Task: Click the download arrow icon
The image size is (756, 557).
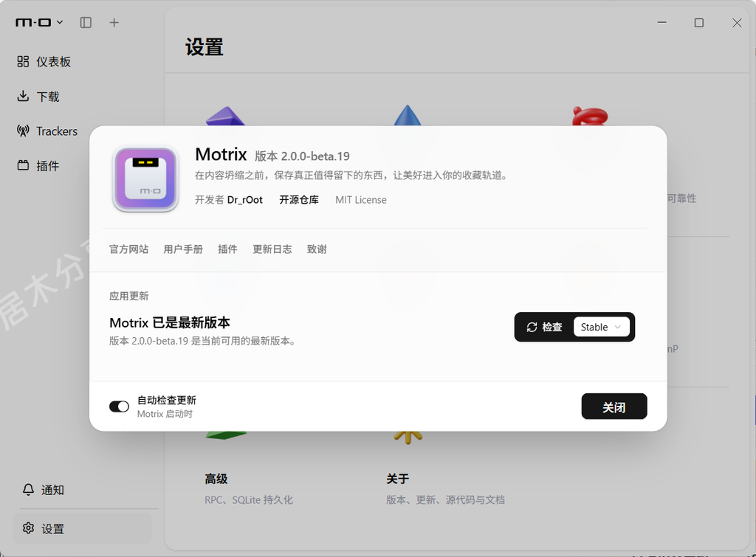Action: point(23,96)
